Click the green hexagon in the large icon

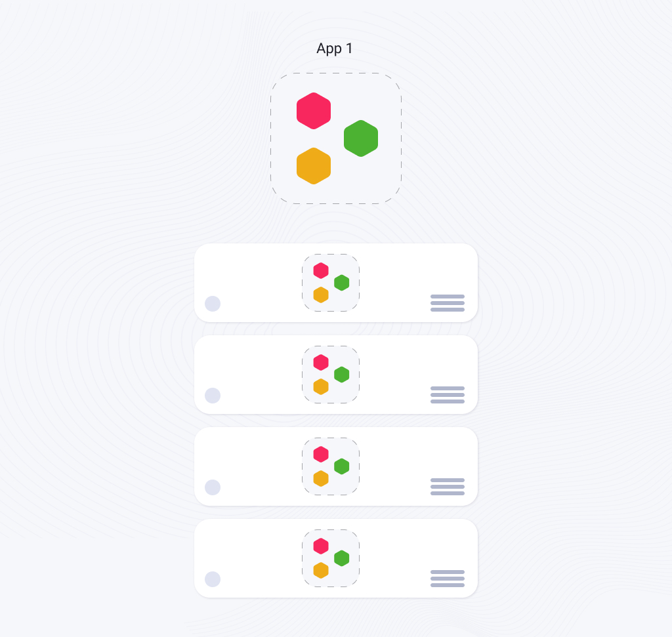tap(361, 138)
